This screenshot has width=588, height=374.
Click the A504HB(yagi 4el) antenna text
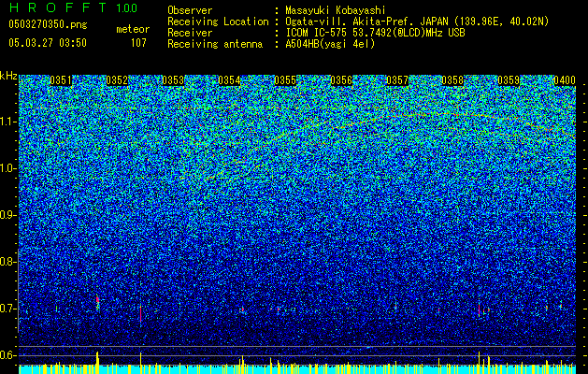pos(330,44)
